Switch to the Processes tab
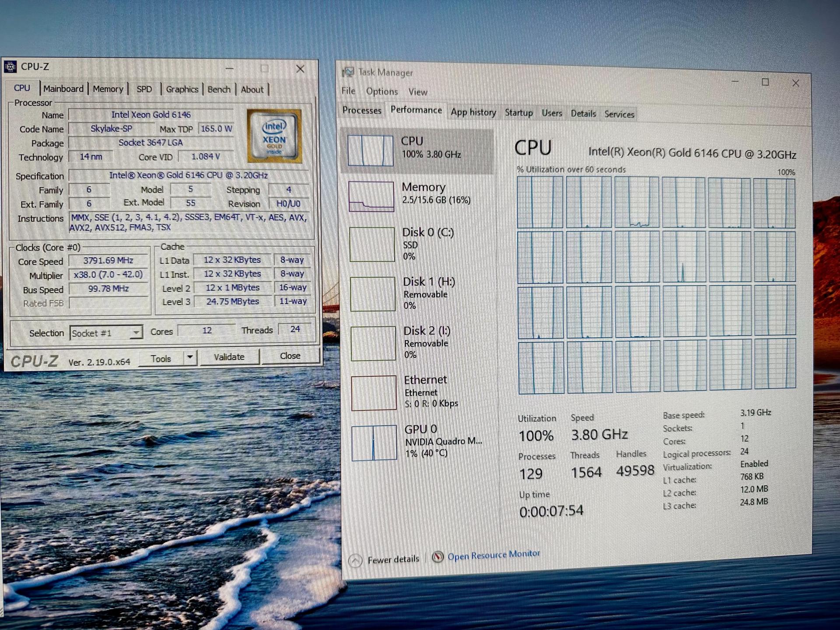840x630 pixels. [361, 111]
